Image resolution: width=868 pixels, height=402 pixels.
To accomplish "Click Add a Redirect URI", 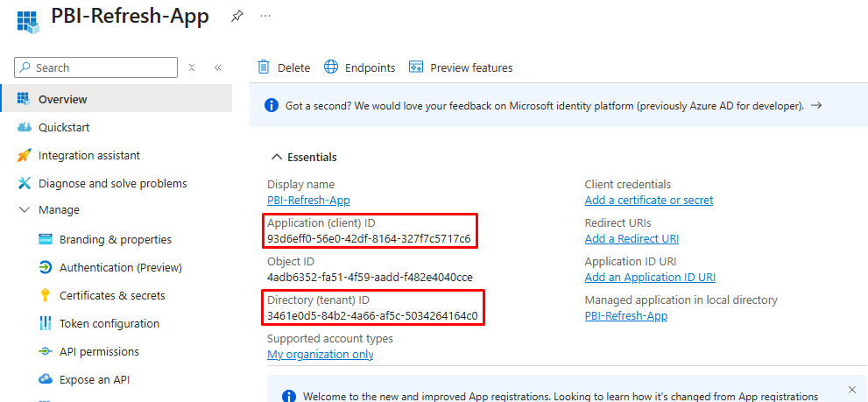I will [632, 238].
